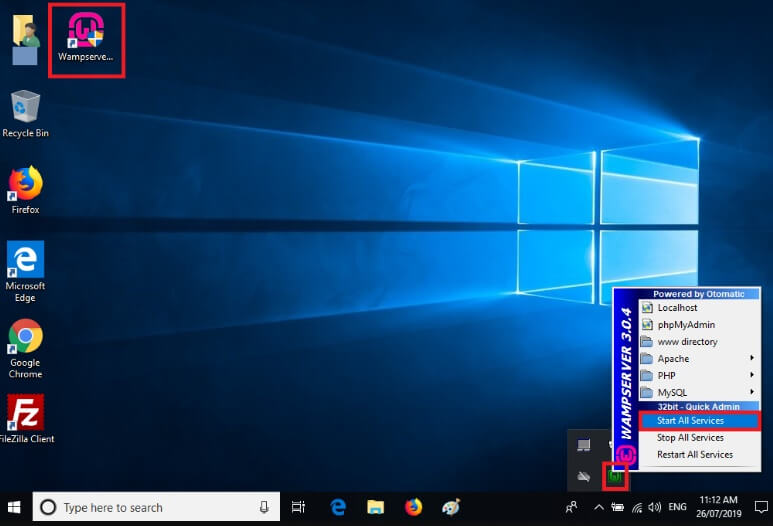Click the Type here to search field

(156, 507)
